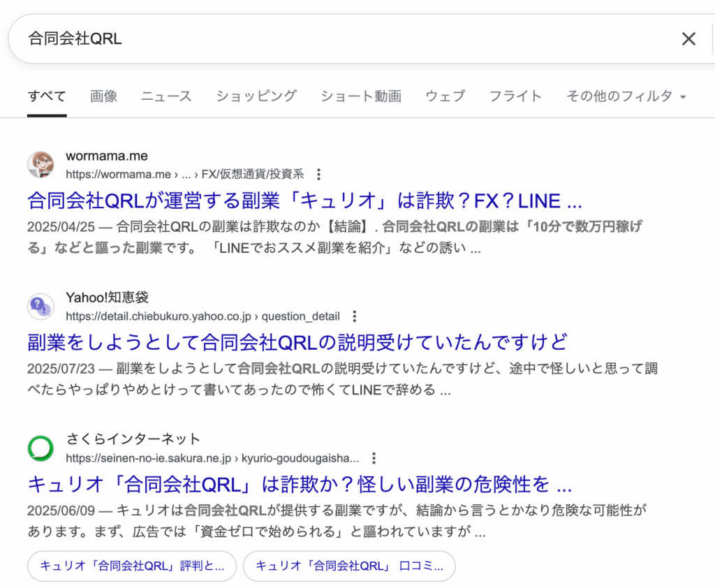Click the さくらインターネット green circle favicon
Screen dimensions: 715x588
[x=40, y=448]
